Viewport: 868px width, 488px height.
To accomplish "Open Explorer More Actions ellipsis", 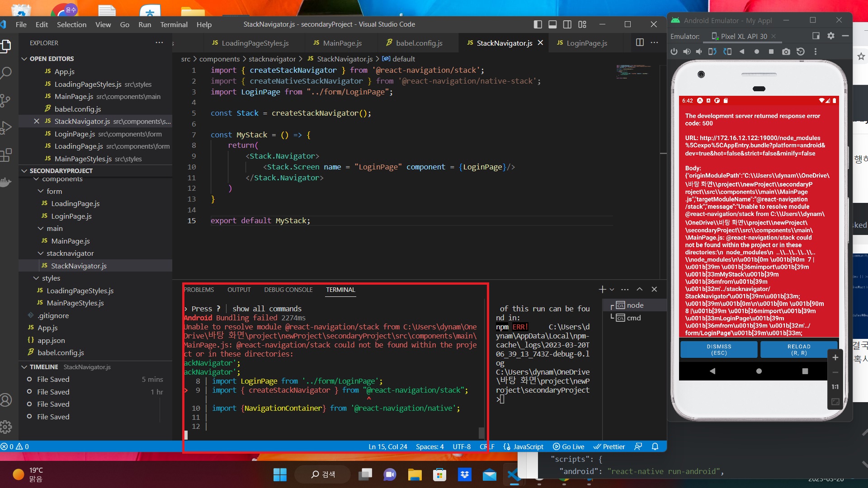I will point(159,42).
